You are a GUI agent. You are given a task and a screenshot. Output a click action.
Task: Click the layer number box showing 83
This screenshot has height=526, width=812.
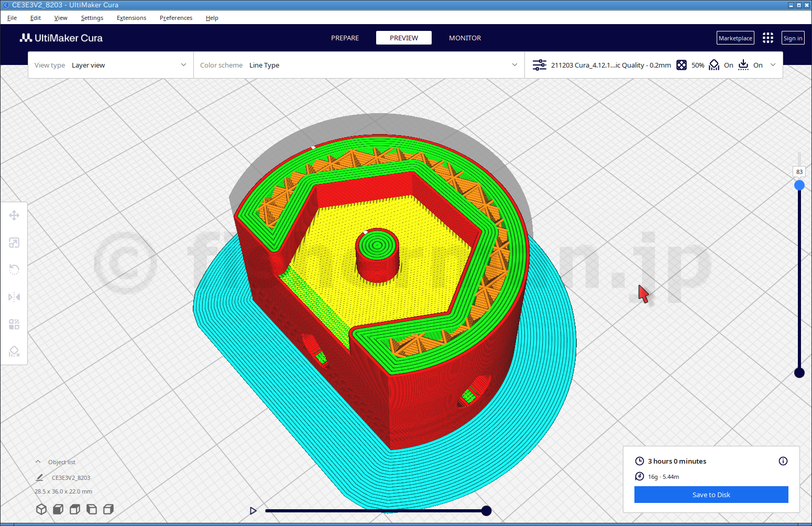point(799,172)
